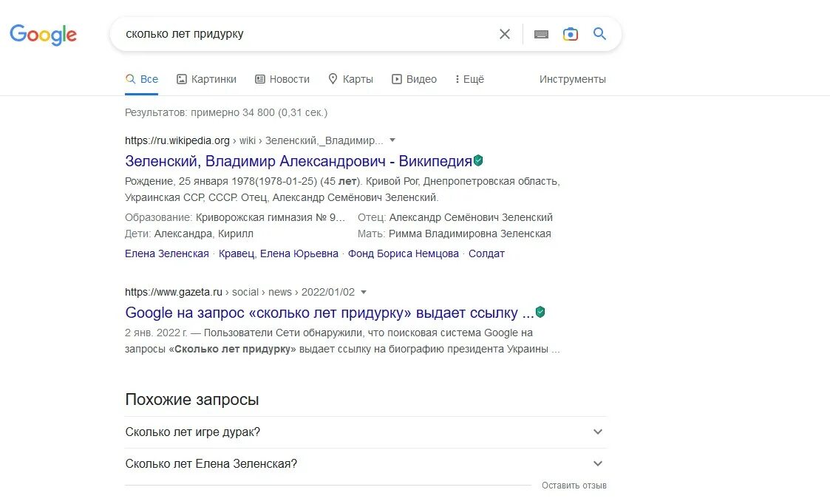Screen dimensions: 830x504
Task: Follow the Фонд Бориса Немцова sublink
Action: tap(404, 253)
